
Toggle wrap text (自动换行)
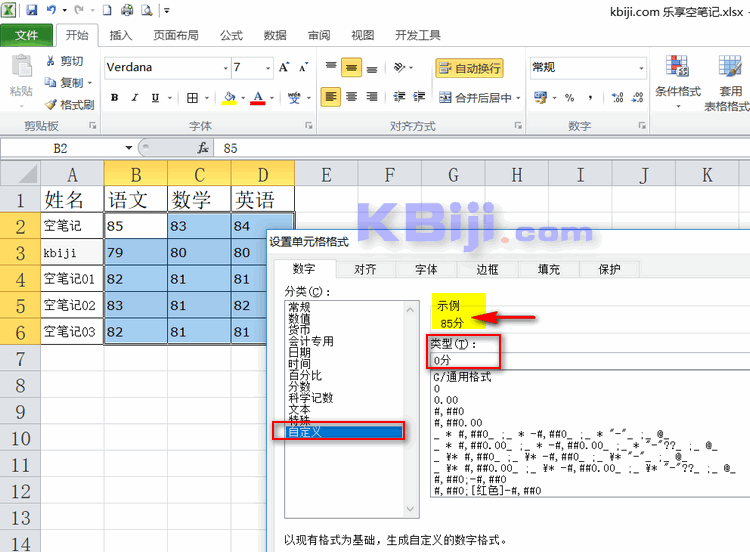tap(469, 68)
